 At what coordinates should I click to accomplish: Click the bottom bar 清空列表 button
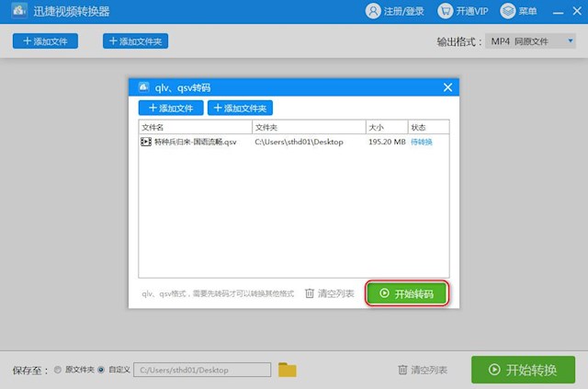point(423,370)
